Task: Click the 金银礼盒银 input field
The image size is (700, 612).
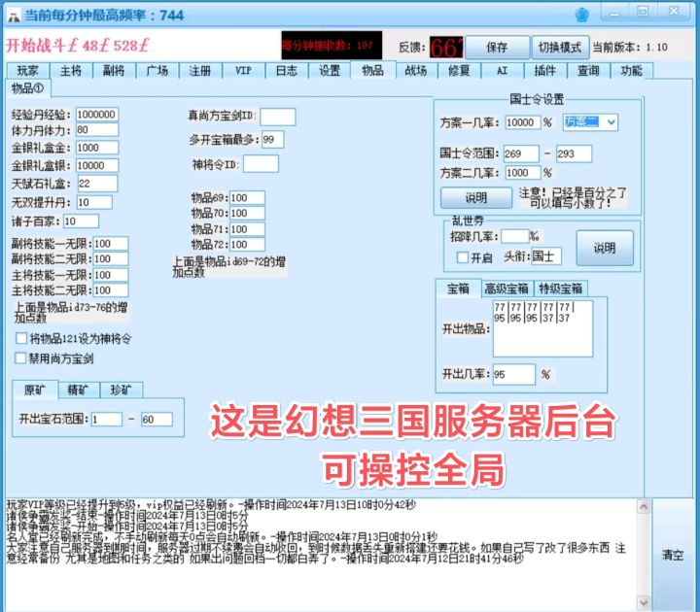Action: click(x=97, y=165)
